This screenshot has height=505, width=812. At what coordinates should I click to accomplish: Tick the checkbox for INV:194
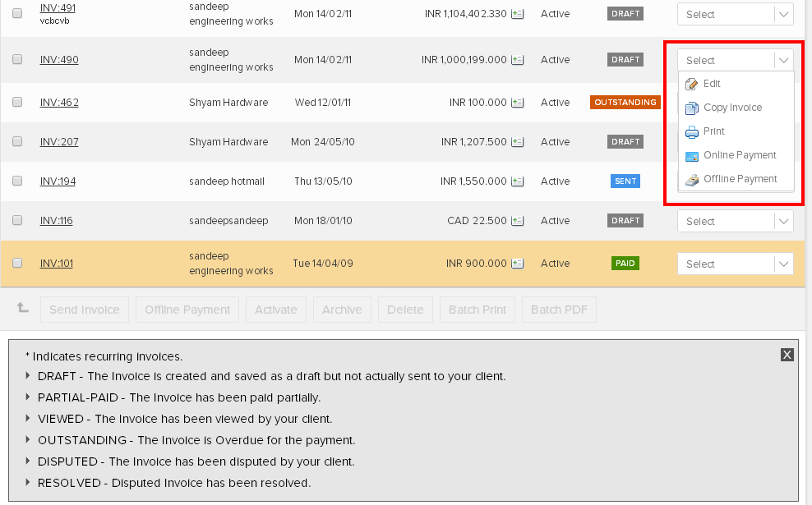[x=17, y=180]
